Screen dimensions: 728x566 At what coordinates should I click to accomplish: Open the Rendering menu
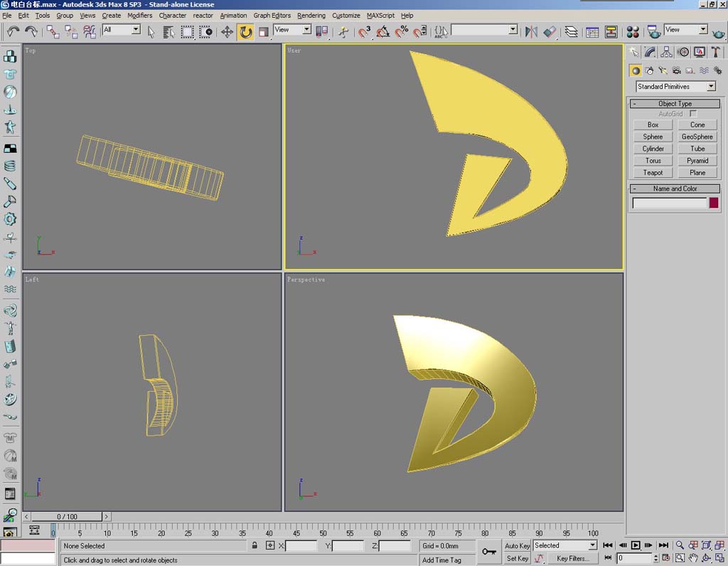click(x=311, y=15)
